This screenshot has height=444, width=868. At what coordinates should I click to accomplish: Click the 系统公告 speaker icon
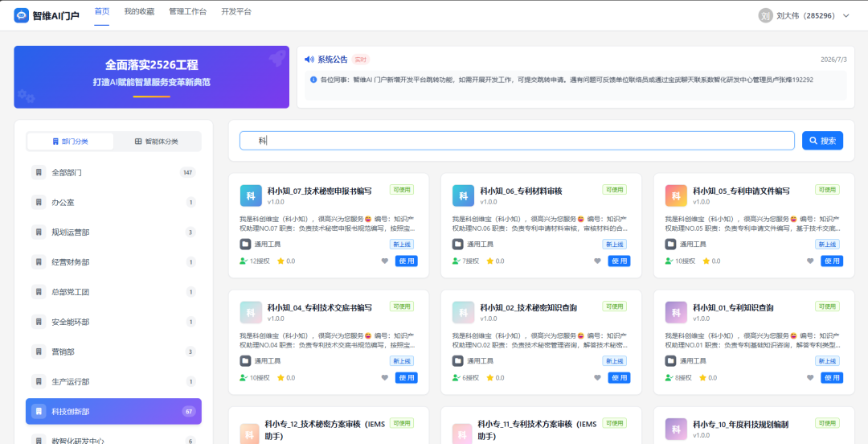pyautogui.click(x=309, y=60)
